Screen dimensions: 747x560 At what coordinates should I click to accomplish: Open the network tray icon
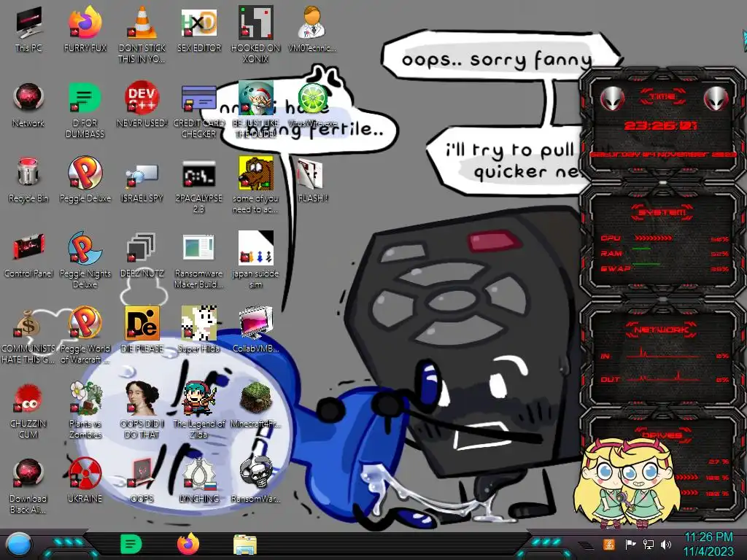point(649,544)
